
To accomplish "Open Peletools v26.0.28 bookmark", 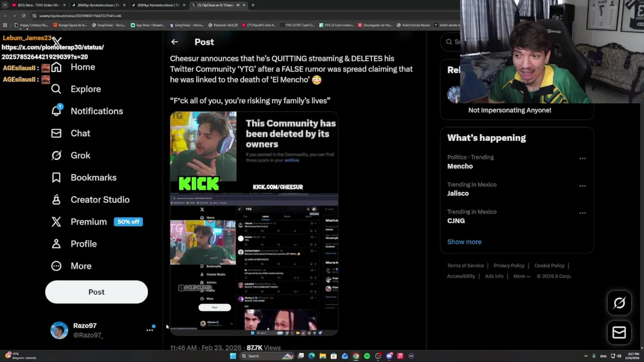I will (223, 25).
